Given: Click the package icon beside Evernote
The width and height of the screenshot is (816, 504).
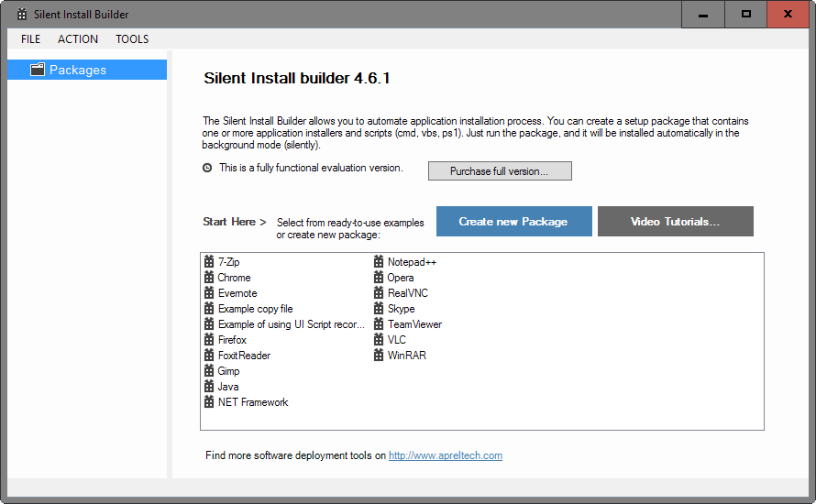Looking at the screenshot, I should 209,293.
